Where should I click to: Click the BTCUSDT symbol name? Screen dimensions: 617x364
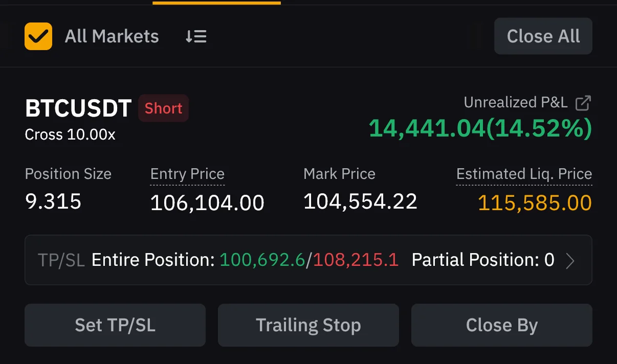(x=78, y=108)
